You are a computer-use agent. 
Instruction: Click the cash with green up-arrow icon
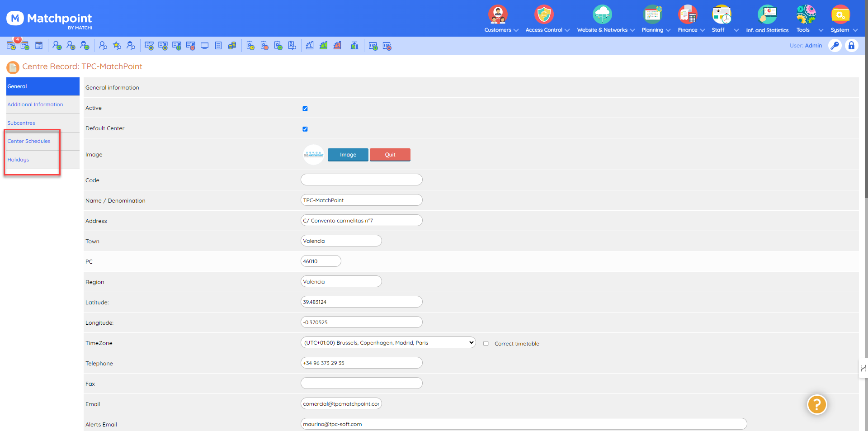tap(373, 46)
